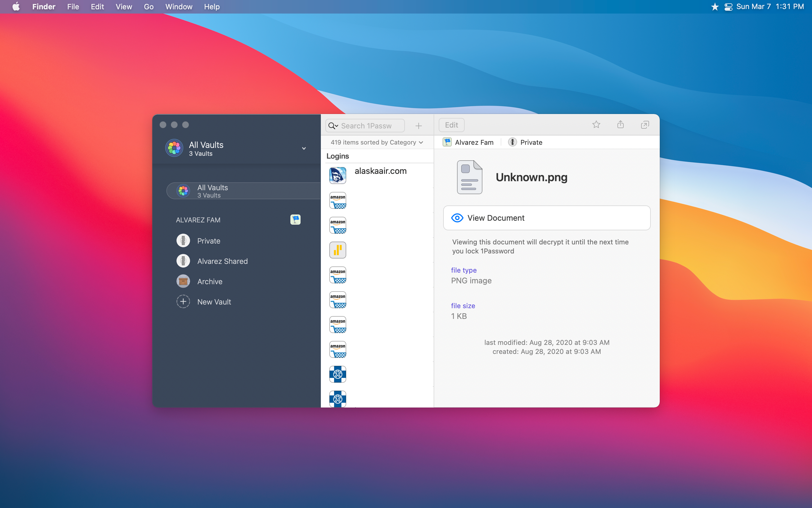Click the document file icon
This screenshot has height=508, width=812.
pyautogui.click(x=469, y=177)
